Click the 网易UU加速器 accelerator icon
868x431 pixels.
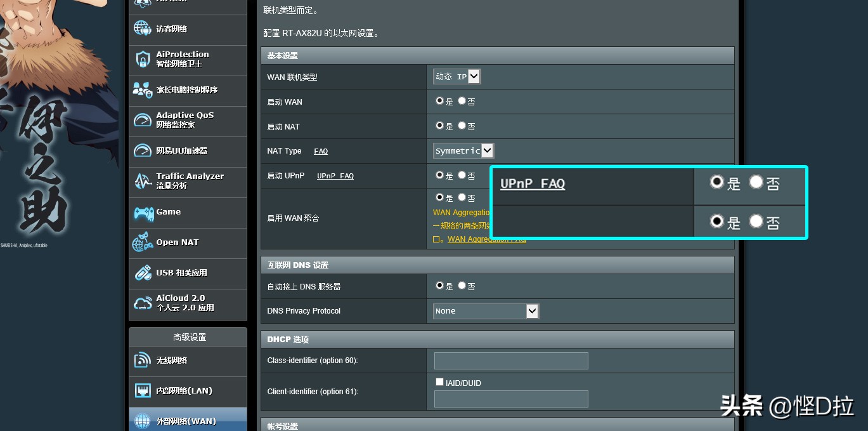tap(142, 151)
